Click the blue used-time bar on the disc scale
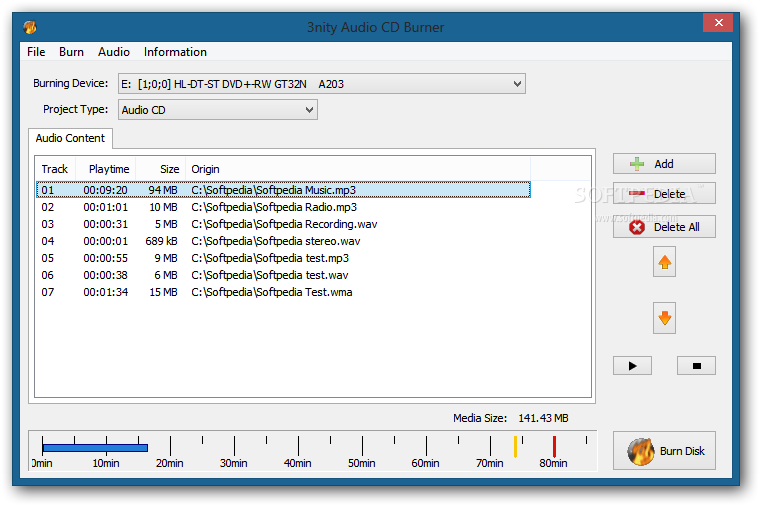 click(95, 448)
